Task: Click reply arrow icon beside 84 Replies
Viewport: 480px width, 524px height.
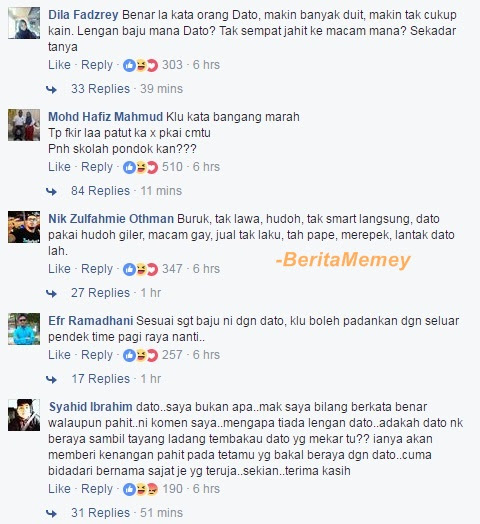Action: pos(51,191)
